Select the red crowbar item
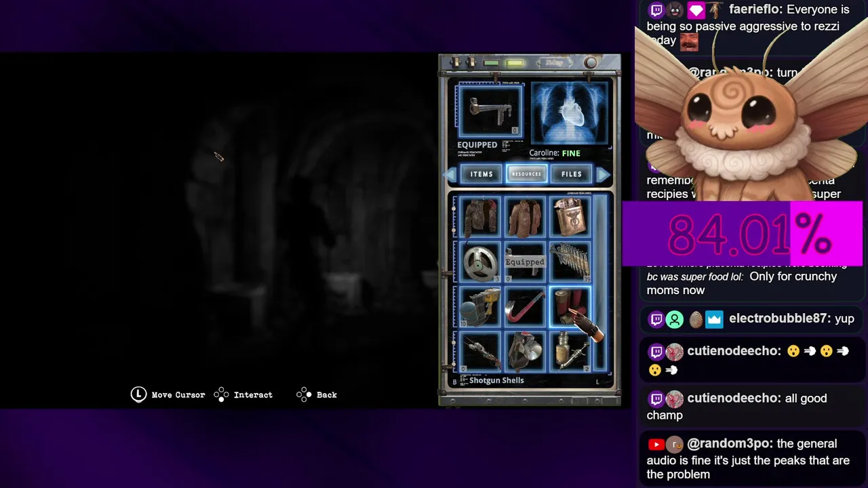Screen dimensions: 868x488 point(525,307)
